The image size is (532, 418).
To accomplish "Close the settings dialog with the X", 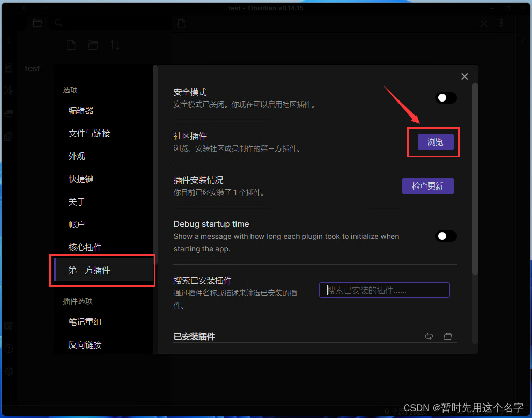I will coord(465,77).
